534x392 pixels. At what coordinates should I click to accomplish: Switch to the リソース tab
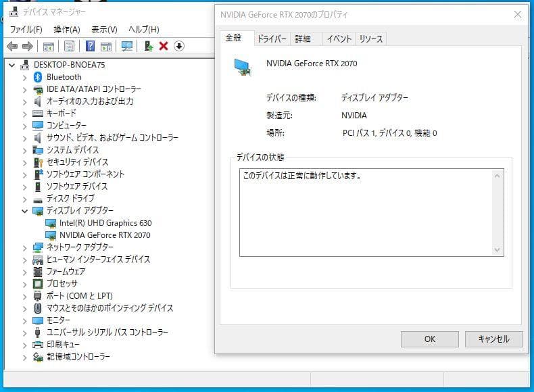(371, 39)
